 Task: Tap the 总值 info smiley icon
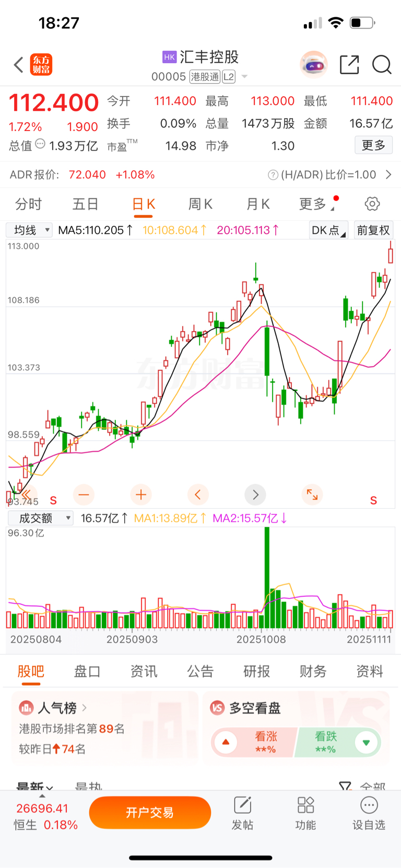tap(40, 144)
